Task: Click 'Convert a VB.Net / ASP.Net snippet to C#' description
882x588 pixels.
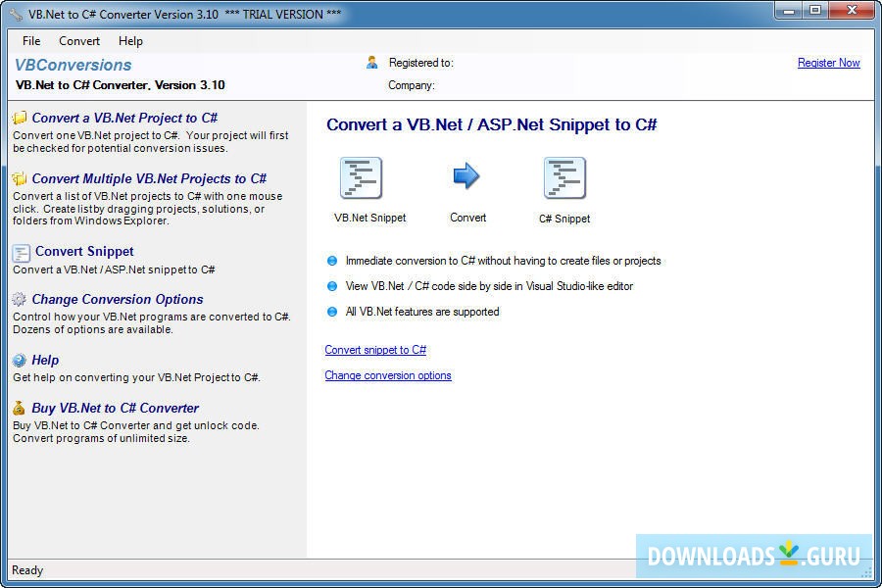Action: (114, 269)
